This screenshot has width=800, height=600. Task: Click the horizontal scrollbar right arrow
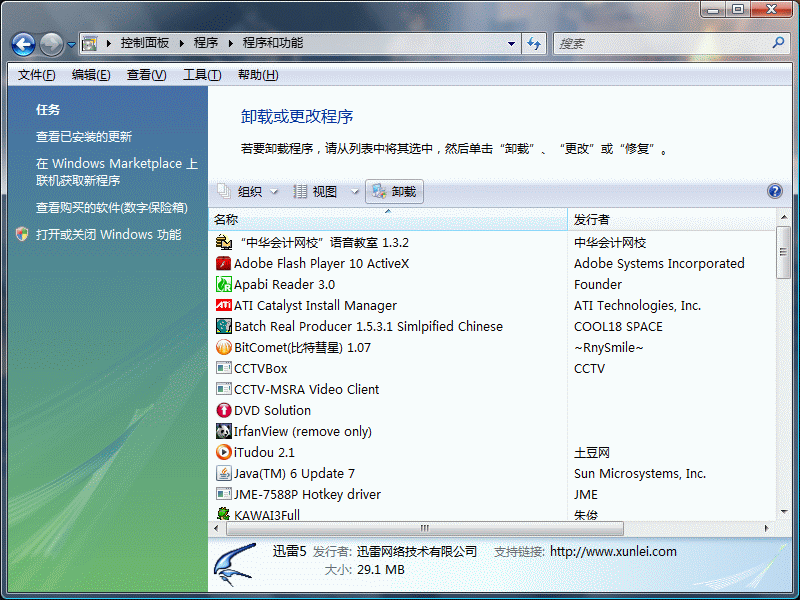click(x=766, y=529)
